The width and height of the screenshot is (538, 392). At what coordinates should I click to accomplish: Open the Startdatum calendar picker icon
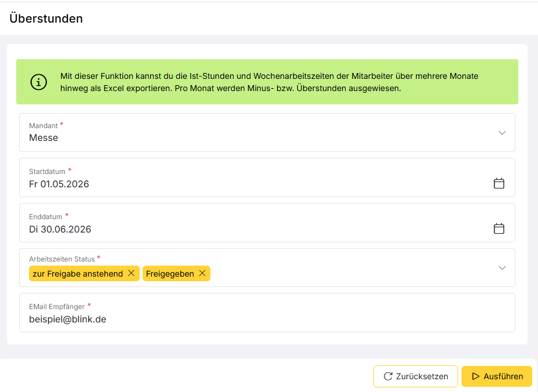[x=499, y=183]
